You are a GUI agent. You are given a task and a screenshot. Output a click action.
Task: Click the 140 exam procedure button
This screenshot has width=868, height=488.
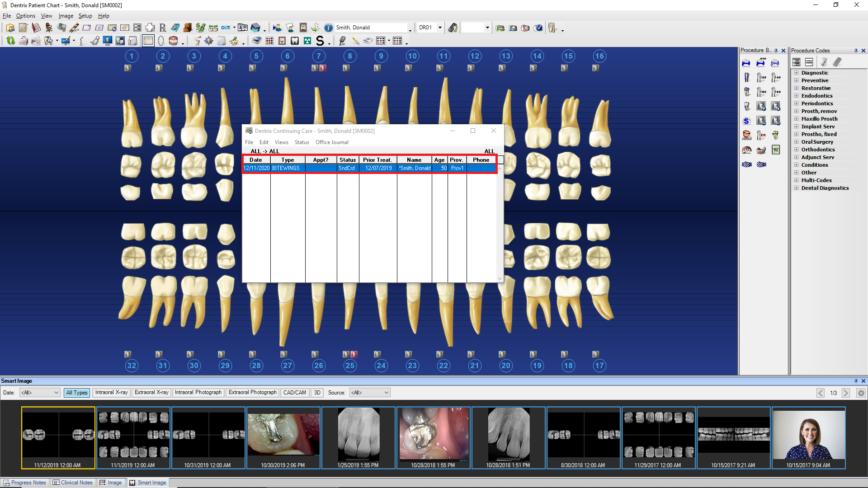tap(775, 77)
